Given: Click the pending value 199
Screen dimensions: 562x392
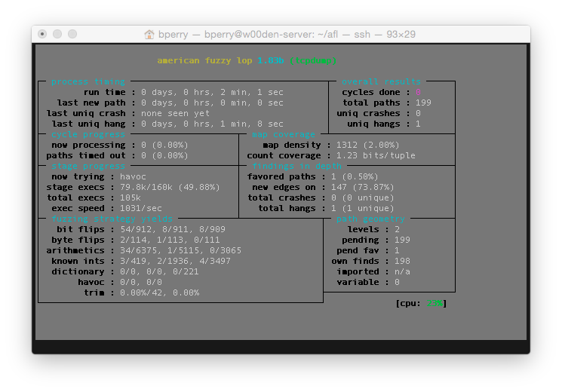Looking at the screenshot, I should click(402, 240).
